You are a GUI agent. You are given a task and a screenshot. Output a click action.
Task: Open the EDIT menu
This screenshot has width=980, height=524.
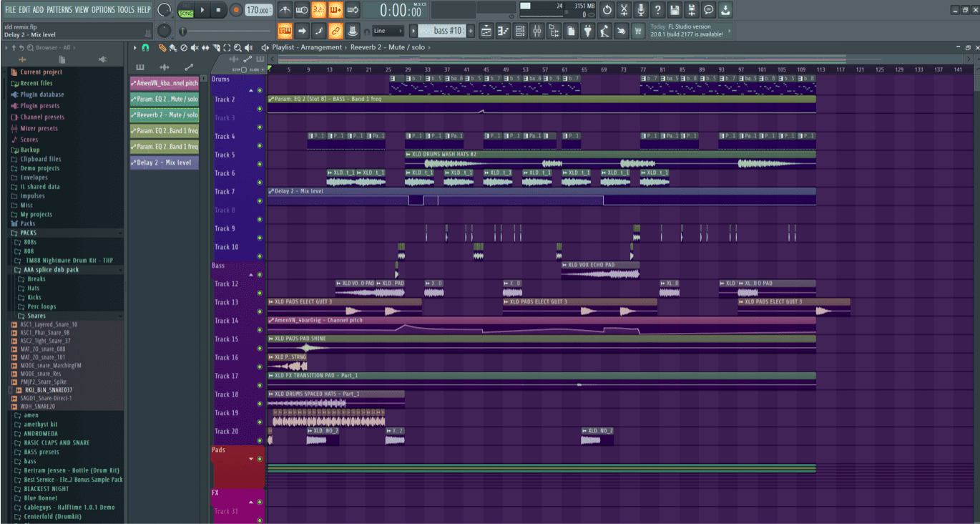pyautogui.click(x=25, y=10)
